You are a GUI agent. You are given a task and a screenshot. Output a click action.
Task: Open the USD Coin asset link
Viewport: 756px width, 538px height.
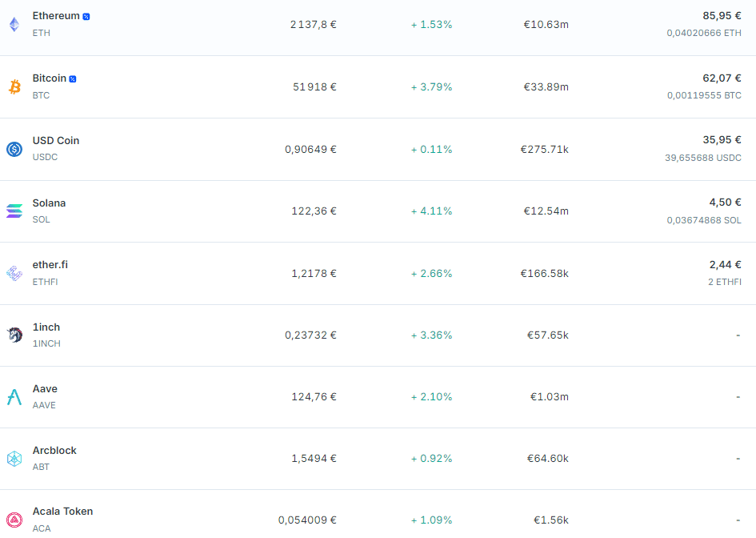[x=56, y=141]
